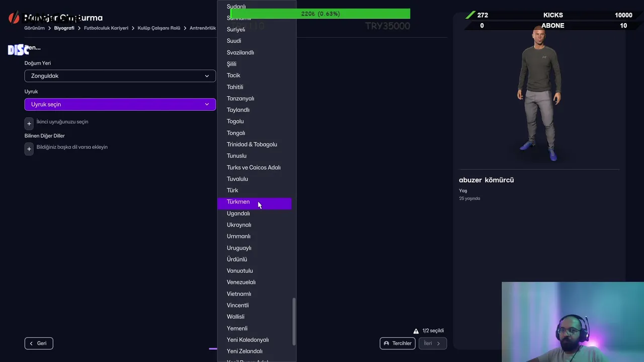This screenshot has height=362, width=644.
Task: Select Suudi from the nationality list
Action: [x=254, y=41]
